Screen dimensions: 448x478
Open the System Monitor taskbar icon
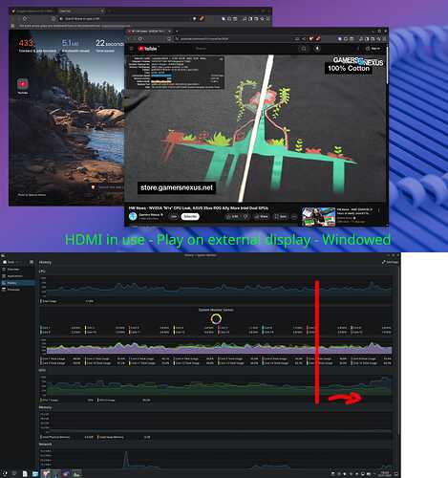76,474
